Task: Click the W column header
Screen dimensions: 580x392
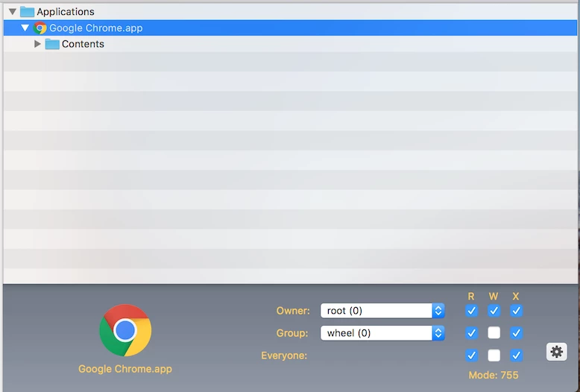Action: (494, 296)
